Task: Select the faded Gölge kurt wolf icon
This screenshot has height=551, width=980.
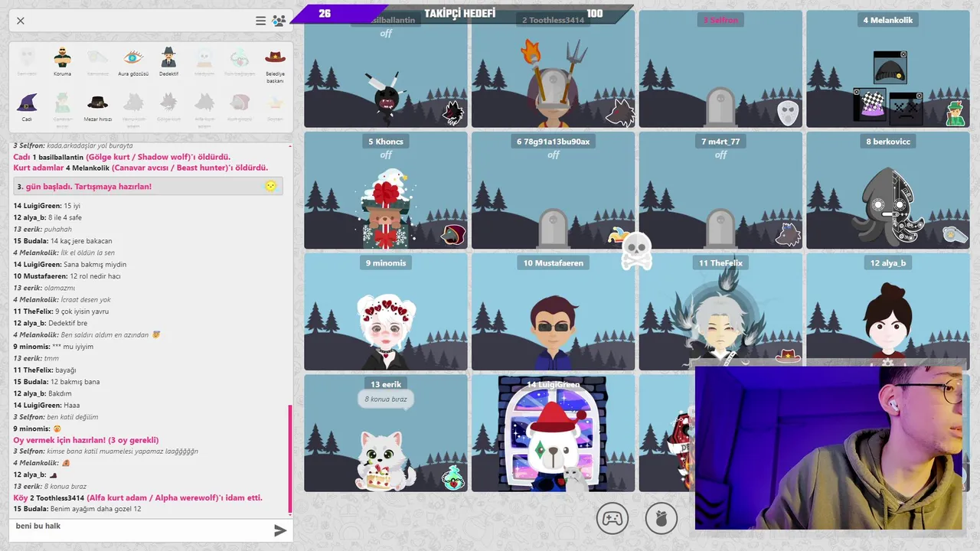Action: point(168,103)
